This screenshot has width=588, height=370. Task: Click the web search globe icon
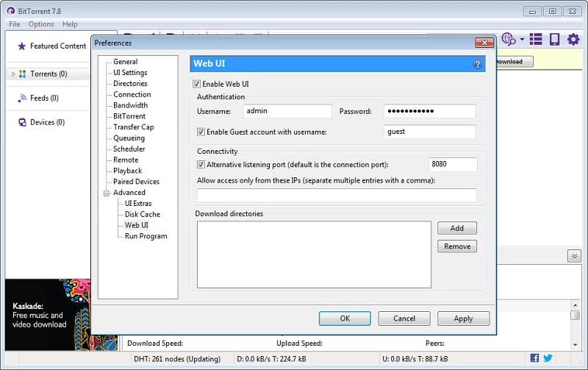(x=508, y=39)
